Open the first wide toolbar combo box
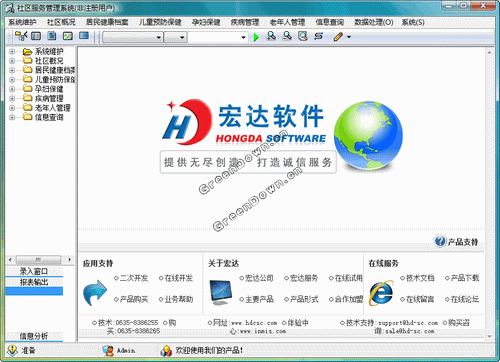Viewport: 500px width, 362px height. tap(132, 37)
